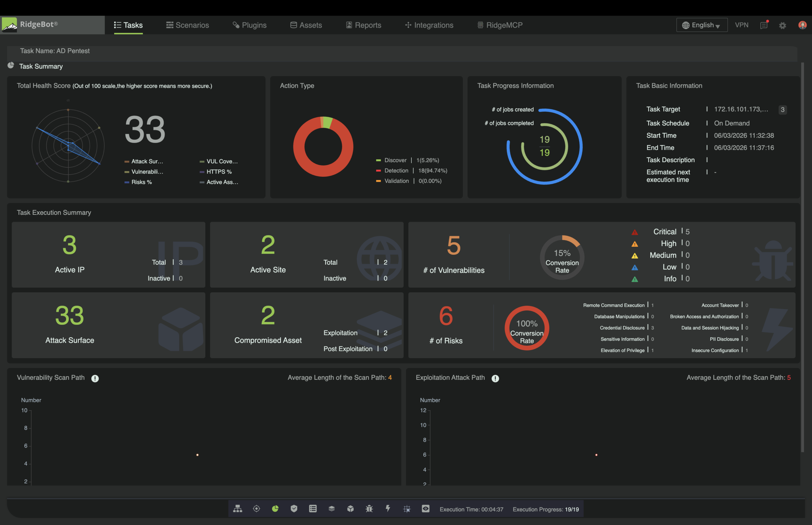Toggle the HTTPS % radar legend item
The height and width of the screenshot is (525, 812).
click(x=215, y=172)
